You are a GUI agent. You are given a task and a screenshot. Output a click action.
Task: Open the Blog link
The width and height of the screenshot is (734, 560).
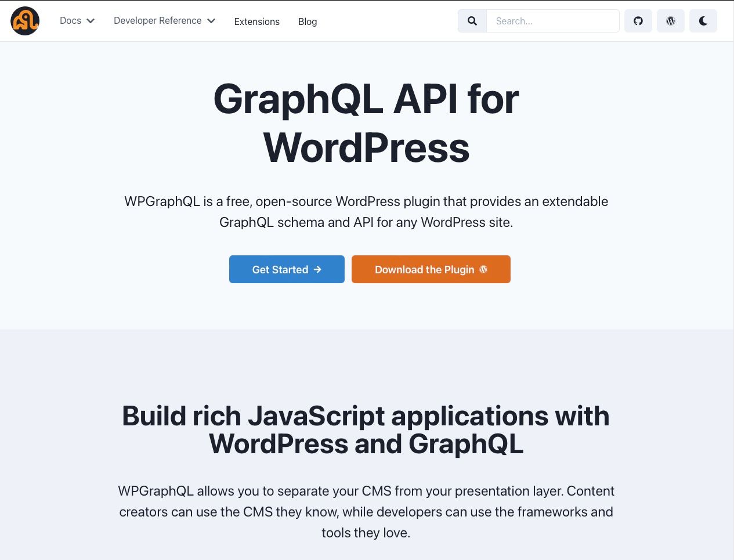click(308, 21)
